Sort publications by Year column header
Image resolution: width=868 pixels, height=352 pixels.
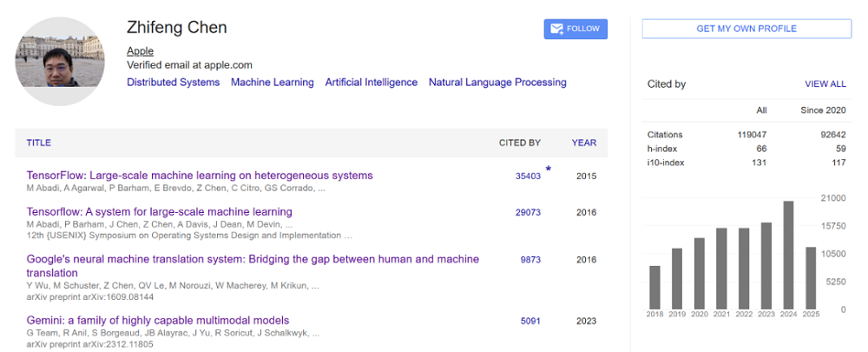pyautogui.click(x=583, y=143)
